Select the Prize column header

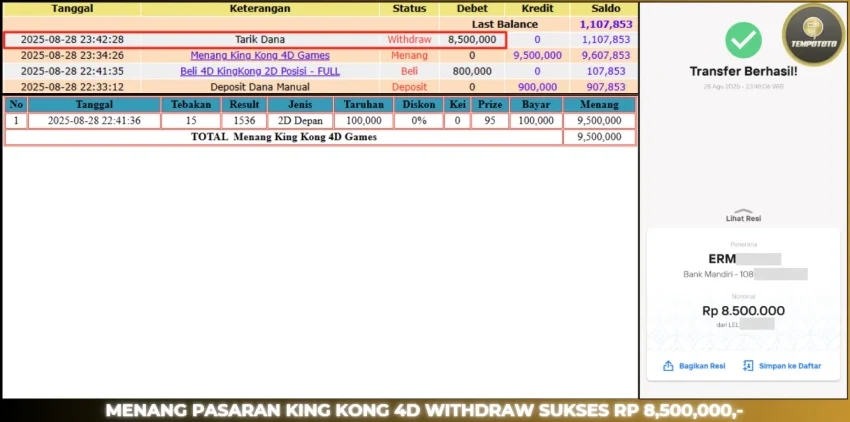coord(490,104)
